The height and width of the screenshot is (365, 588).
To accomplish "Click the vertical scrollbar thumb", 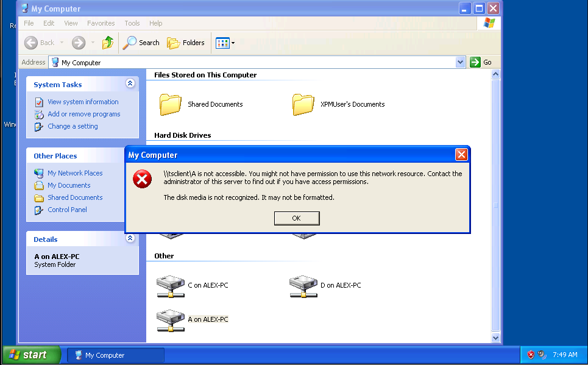I will pos(495,205).
